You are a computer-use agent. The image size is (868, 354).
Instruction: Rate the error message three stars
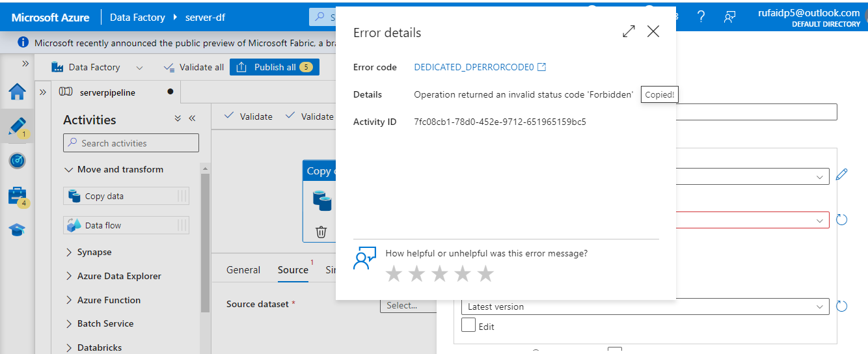(439, 274)
